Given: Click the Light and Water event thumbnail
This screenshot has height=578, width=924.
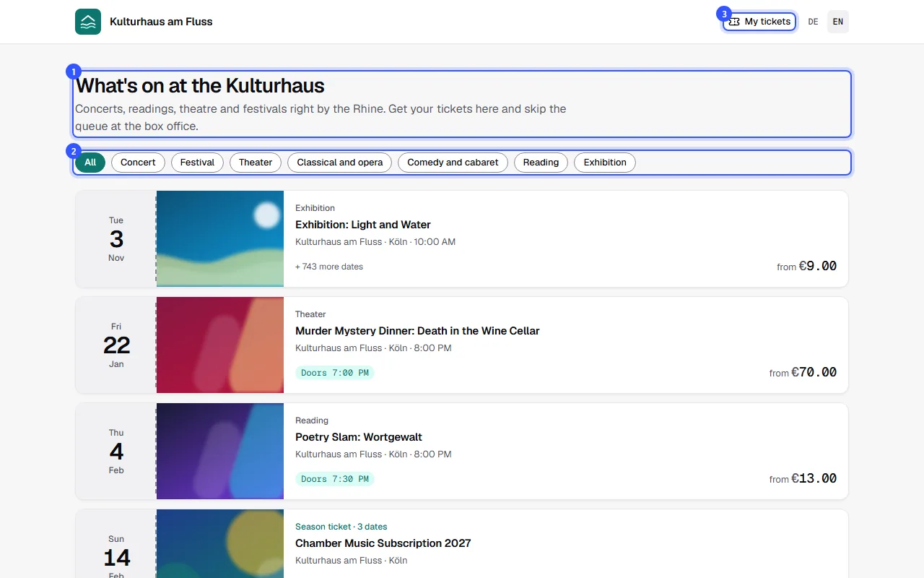Looking at the screenshot, I should coord(220,238).
